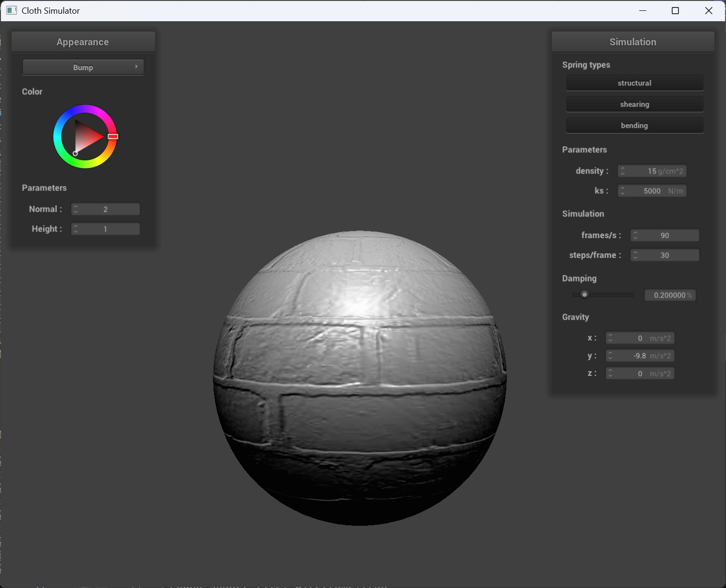Viewport: 726px width, 588px height.
Task: Toggle the shearing spring type
Action: [x=635, y=104]
